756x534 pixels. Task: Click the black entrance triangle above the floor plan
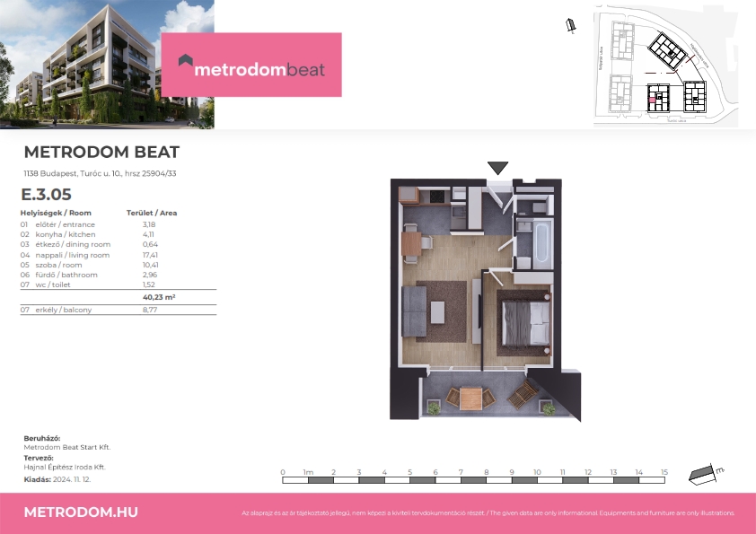[497, 167]
